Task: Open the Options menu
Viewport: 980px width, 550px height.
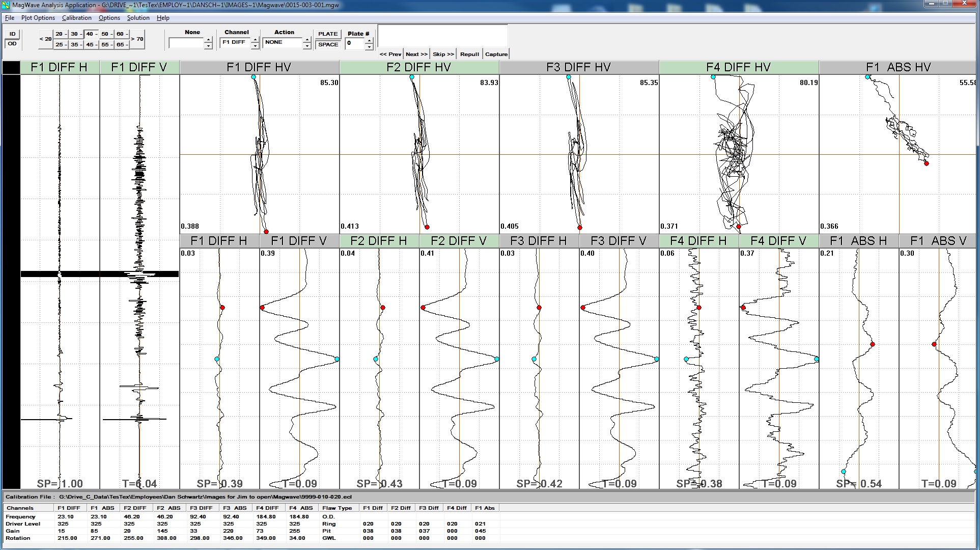Action: [109, 18]
